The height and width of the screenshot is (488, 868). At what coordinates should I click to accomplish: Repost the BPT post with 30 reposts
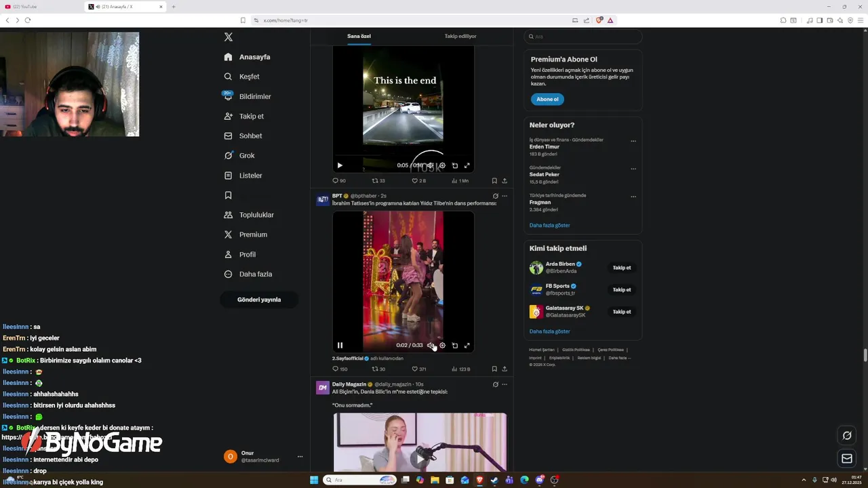378,369
